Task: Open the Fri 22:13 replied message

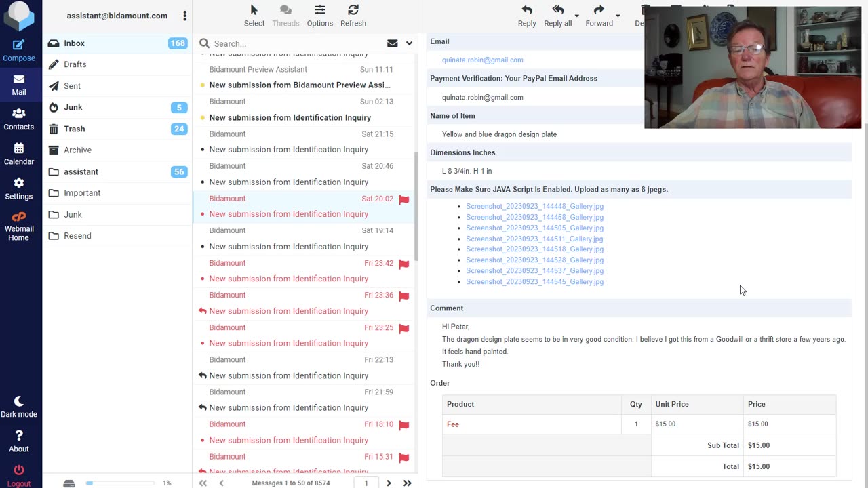Action: [x=303, y=367]
